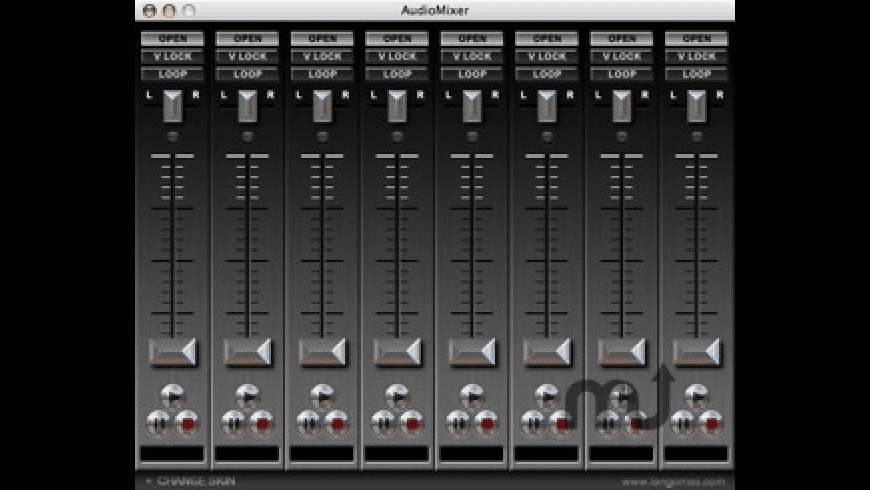The image size is (870, 490).
Task: Open an audio file in channel 1
Action: tap(173, 38)
